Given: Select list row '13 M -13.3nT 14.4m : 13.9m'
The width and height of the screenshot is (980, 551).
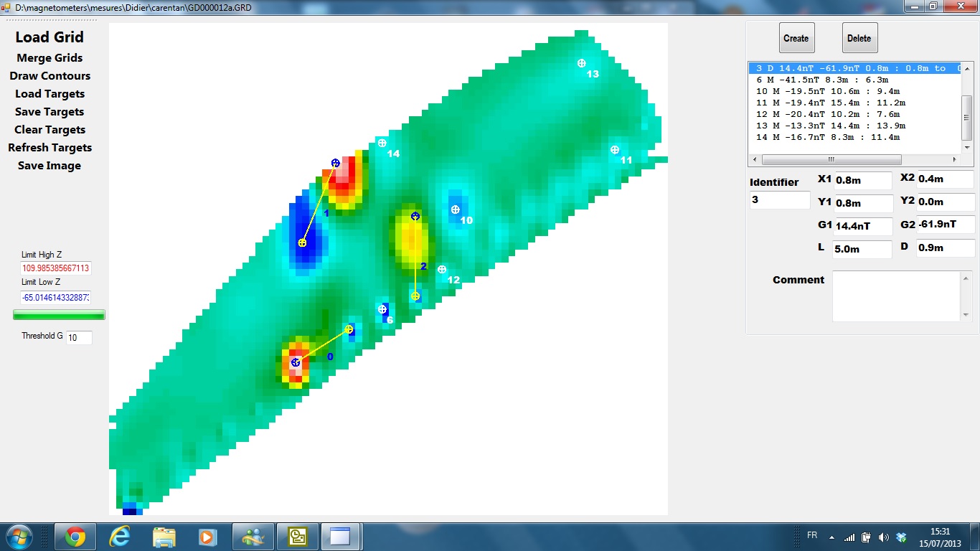Looking at the screenshot, I should (854, 126).
